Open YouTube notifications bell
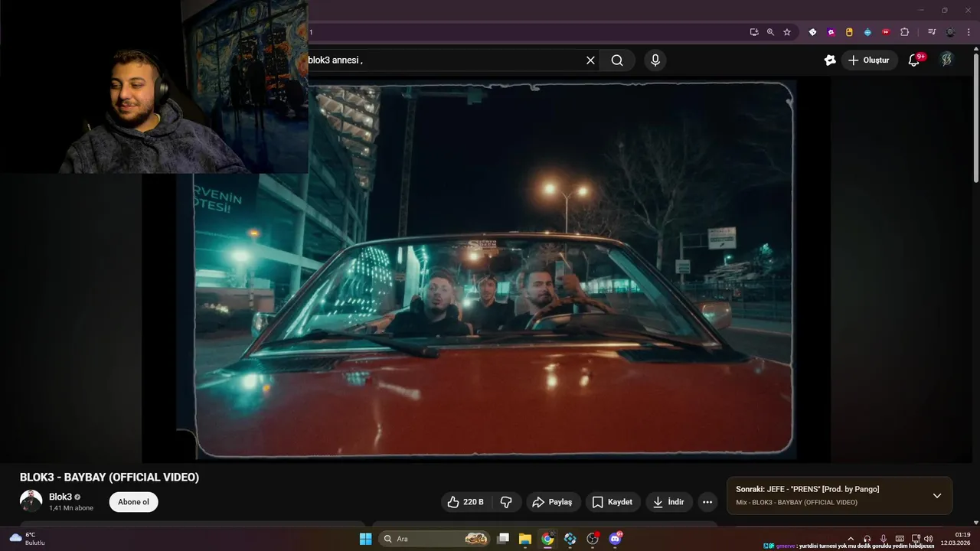980x551 pixels. 914,60
